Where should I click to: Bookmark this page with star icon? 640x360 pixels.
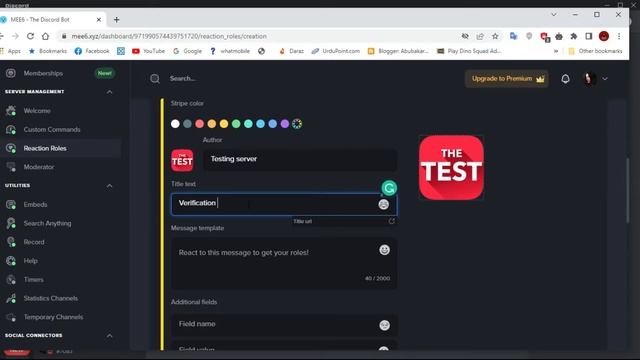point(495,36)
